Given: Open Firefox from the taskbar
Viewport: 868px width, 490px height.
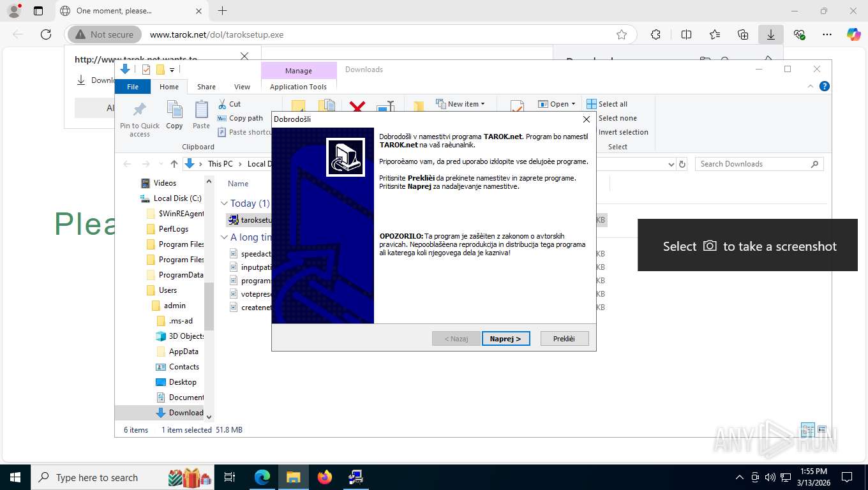Looking at the screenshot, I should click(325, 477).
